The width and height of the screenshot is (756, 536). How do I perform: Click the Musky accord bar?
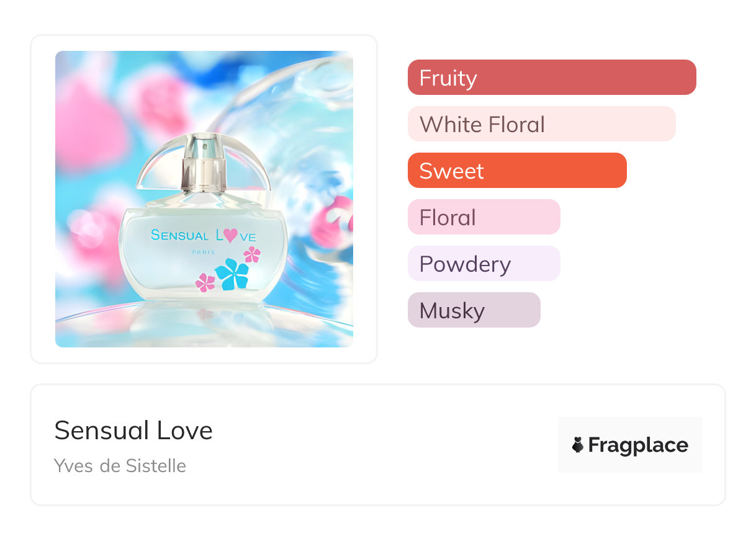474,310
